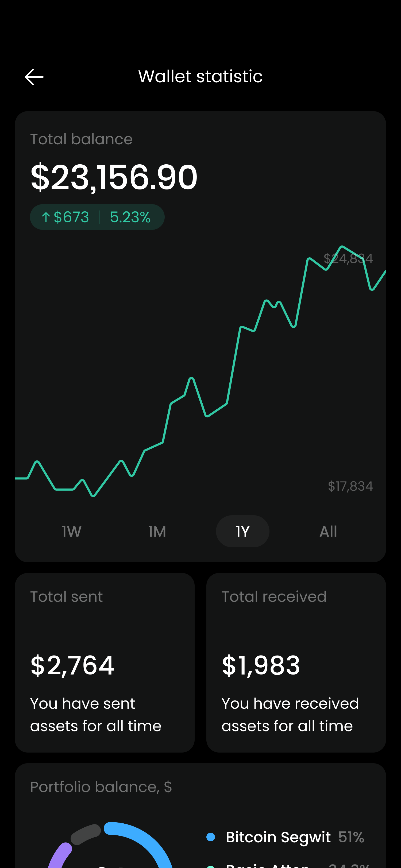Go back using the left arrow

point(34,77)
